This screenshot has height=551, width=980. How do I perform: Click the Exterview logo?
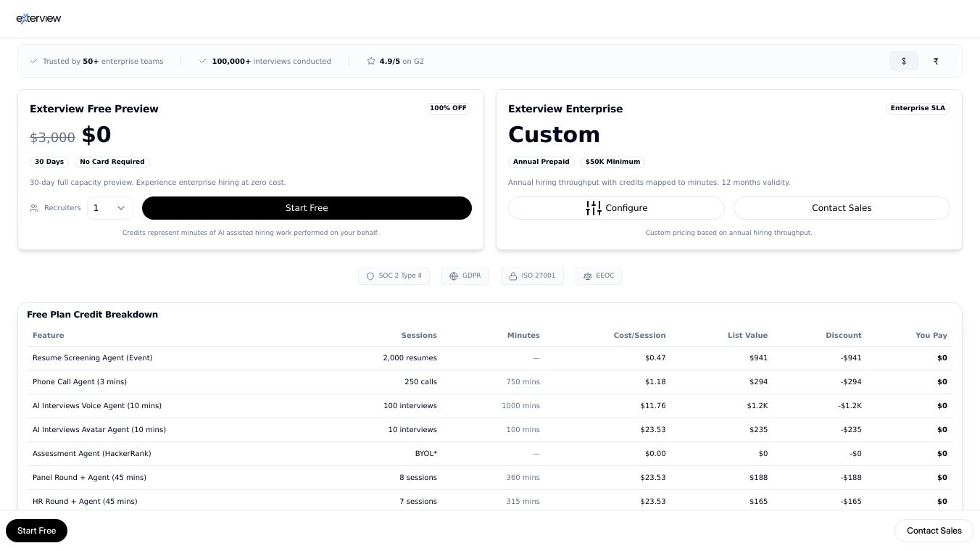click(x=38, y=18)
